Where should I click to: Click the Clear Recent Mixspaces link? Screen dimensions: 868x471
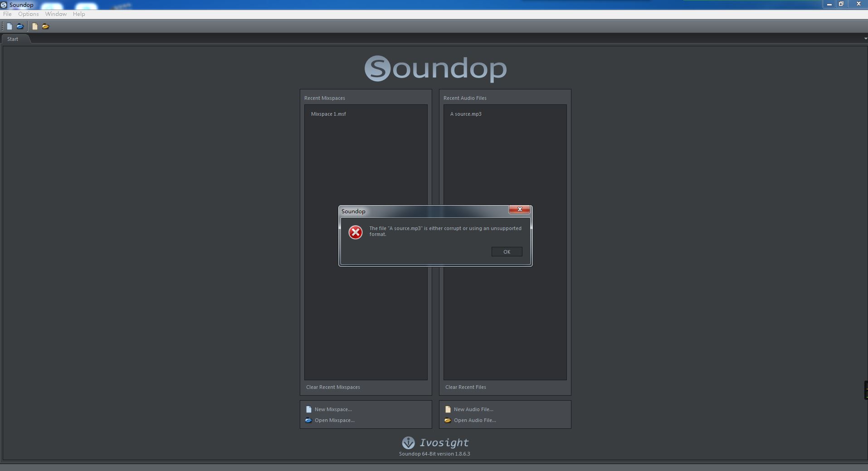333,387
